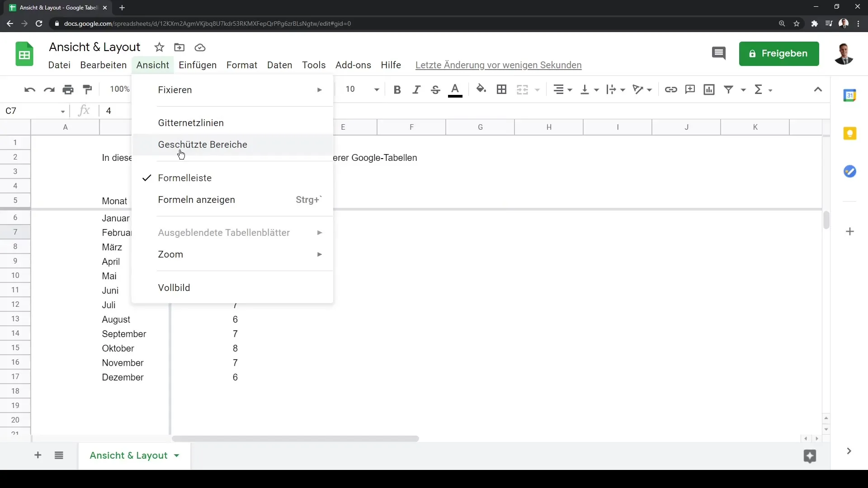Get add-ons with plus icon in side panel
The height and width of the screenshot is (488, 868).
850,232
